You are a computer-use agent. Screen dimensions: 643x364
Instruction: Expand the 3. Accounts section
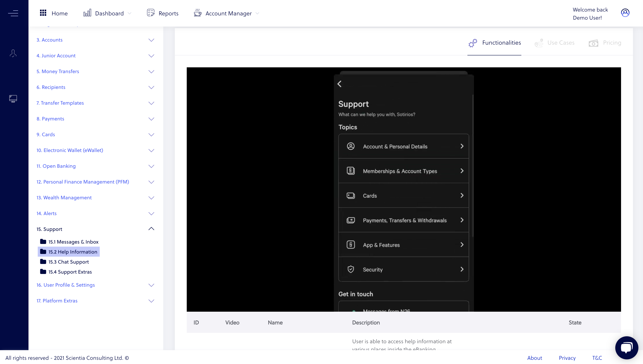coord(95,40)
